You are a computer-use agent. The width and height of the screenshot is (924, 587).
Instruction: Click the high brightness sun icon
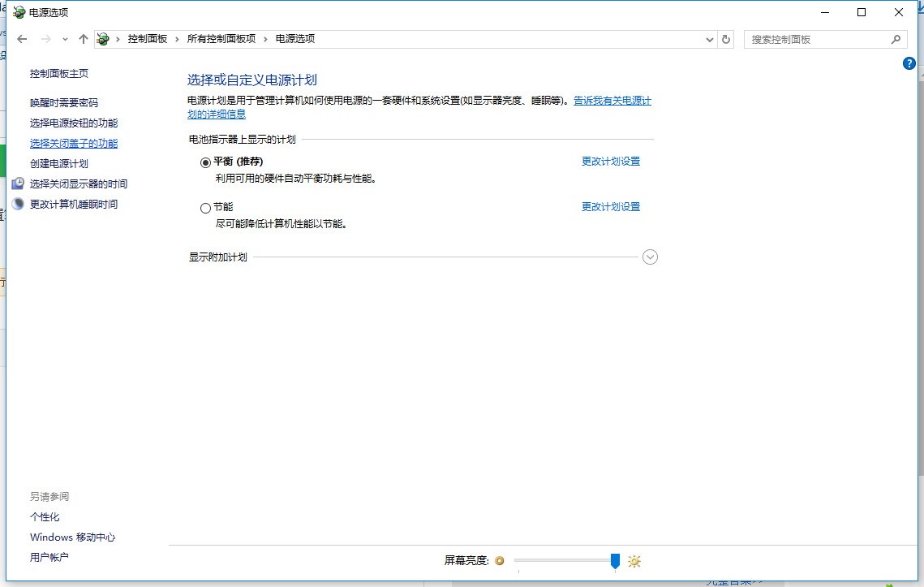[x=634, y=561]
